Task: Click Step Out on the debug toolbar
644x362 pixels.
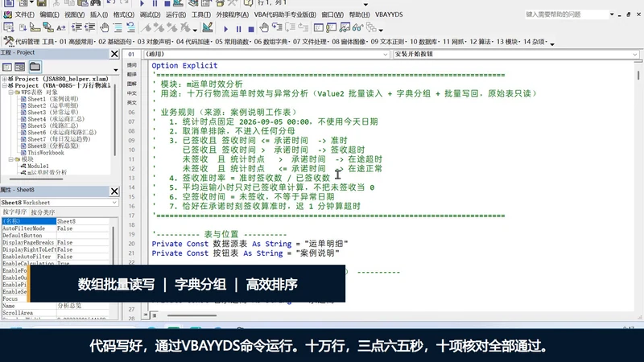Action: click(x=303, y=27)
